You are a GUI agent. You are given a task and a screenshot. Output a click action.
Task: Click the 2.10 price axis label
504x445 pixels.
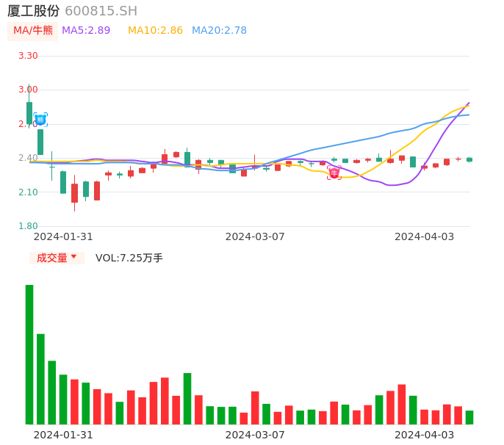28,192
